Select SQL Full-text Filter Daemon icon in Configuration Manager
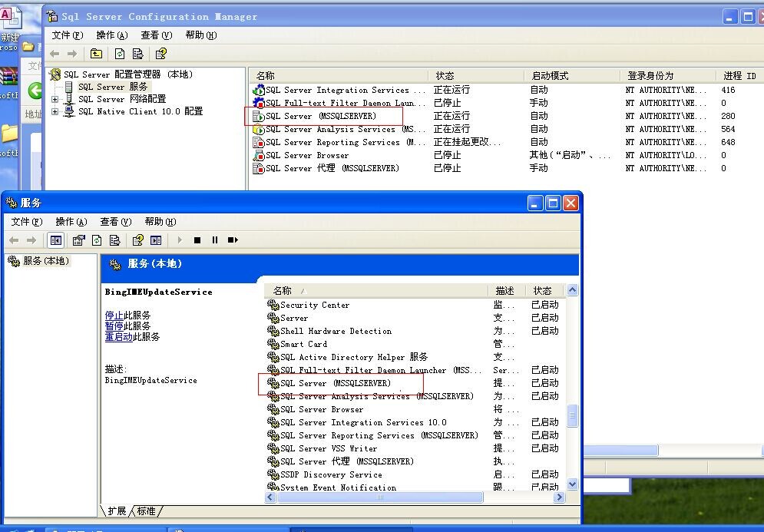Viewport: 764px width, 532px height. tap(258, 103)
